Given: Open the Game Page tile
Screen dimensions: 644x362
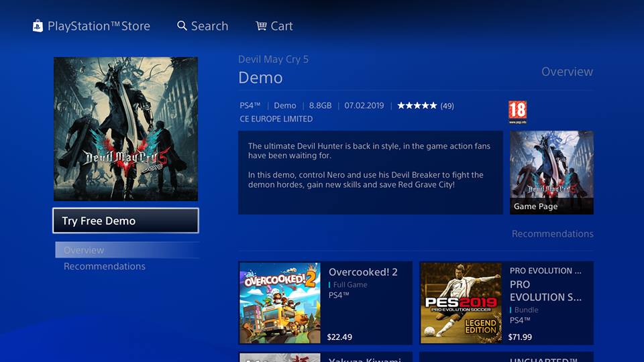Looking at the screenshot, I should pyautogui.click(x=551, y=172).
